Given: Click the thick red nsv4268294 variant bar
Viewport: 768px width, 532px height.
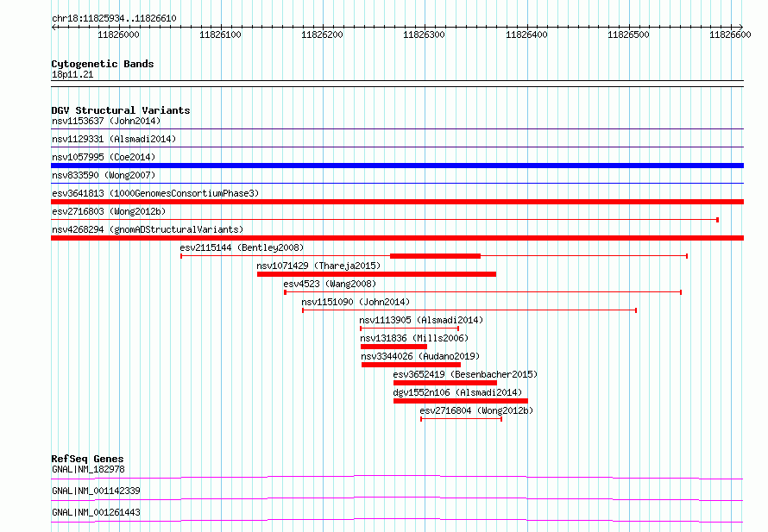Looking at the screenshot, I should tap(397, 238).
